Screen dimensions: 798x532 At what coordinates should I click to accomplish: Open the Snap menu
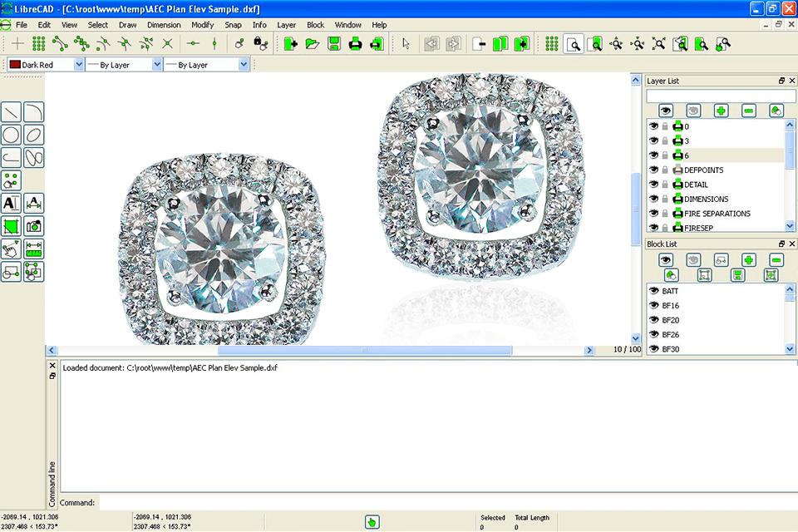233,25
